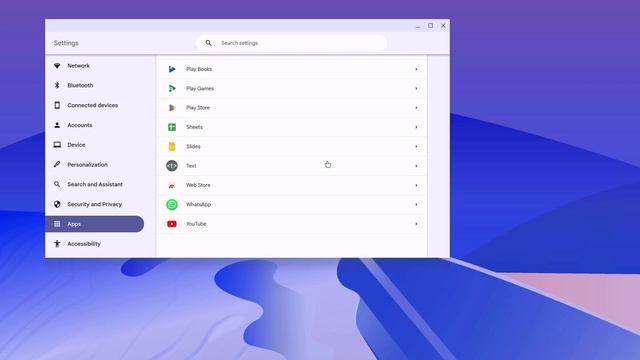Image resolution: width=640 pixels, height=360 pixels.
Task: Click the Connected devices phone icon
Action: click(x=57, y=105)
